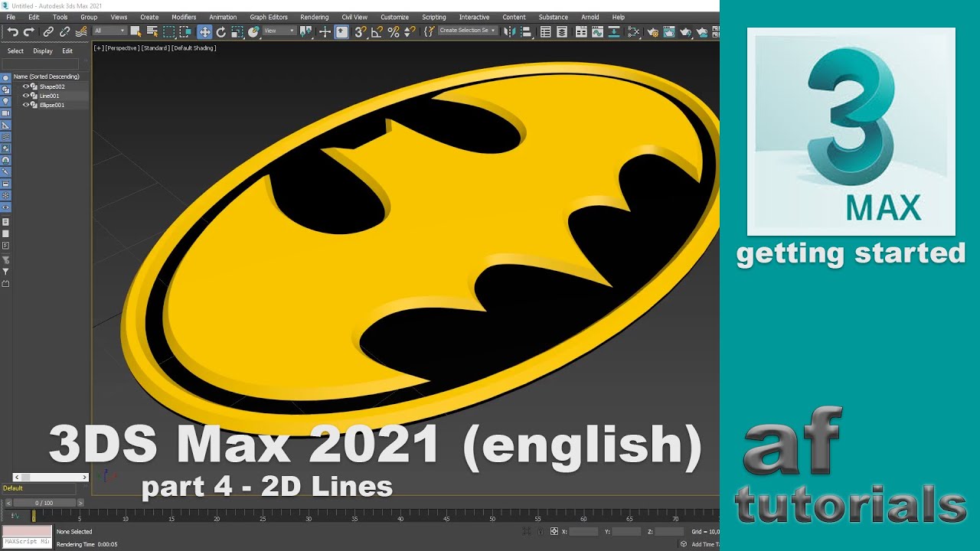Open the Customize menu
Viewport: 980px width, 551px height.
394,17
